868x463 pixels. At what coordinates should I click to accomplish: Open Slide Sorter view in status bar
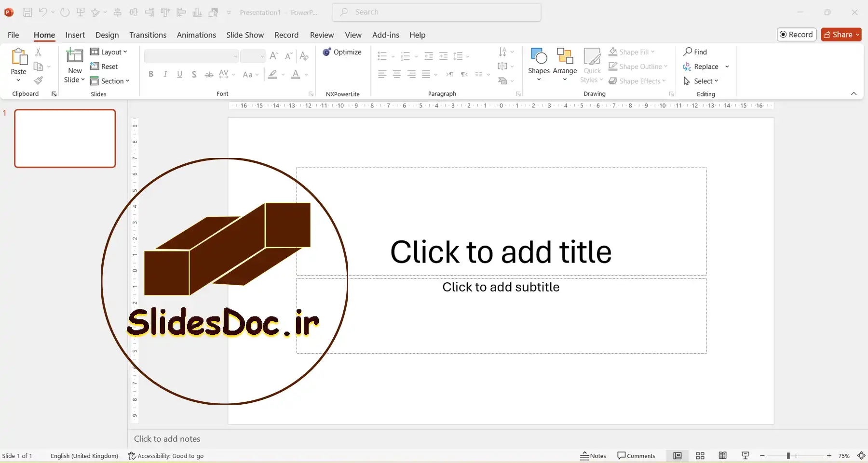(x=700, y=456)
